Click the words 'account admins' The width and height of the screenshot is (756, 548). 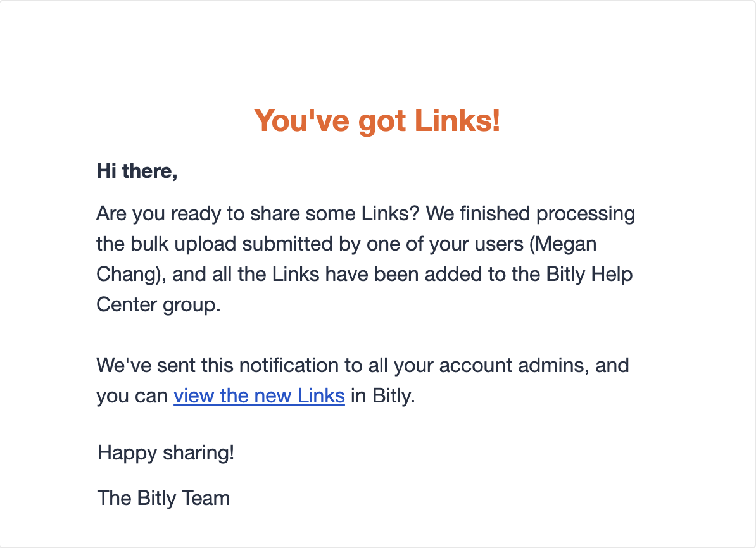(514, 366)
